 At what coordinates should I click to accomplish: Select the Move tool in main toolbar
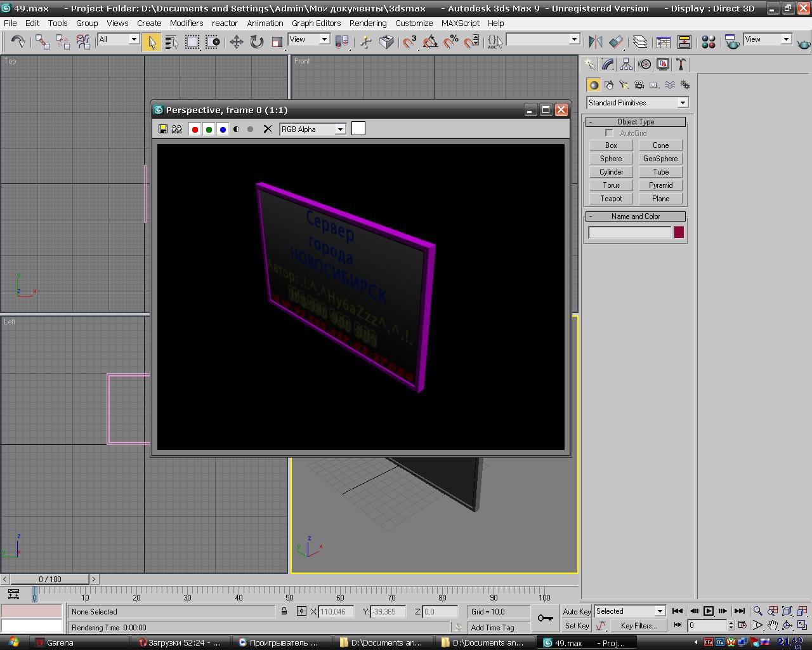(237, 42)
